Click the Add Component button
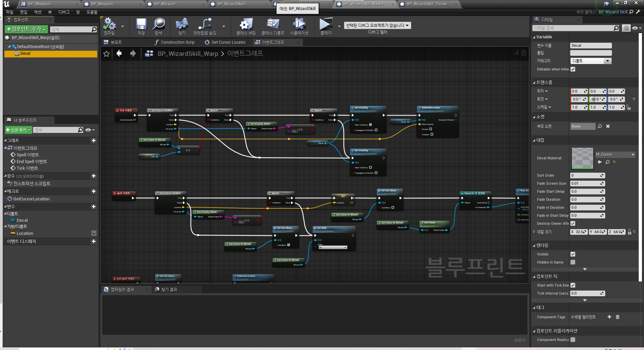This screenshot has width=644, height=350. pos(26,29)
